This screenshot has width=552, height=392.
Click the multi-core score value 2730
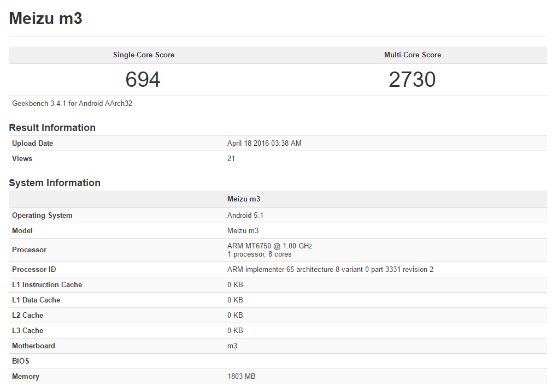coord(412,80)
